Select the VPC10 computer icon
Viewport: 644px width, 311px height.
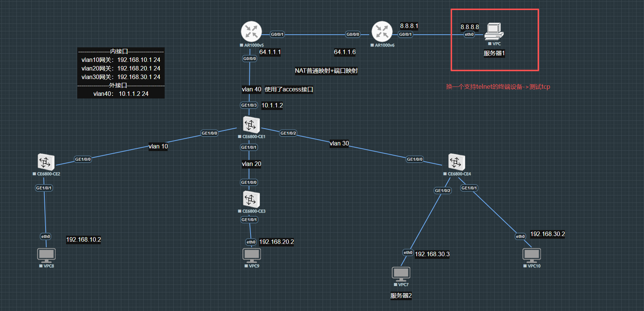click(532, 255)
